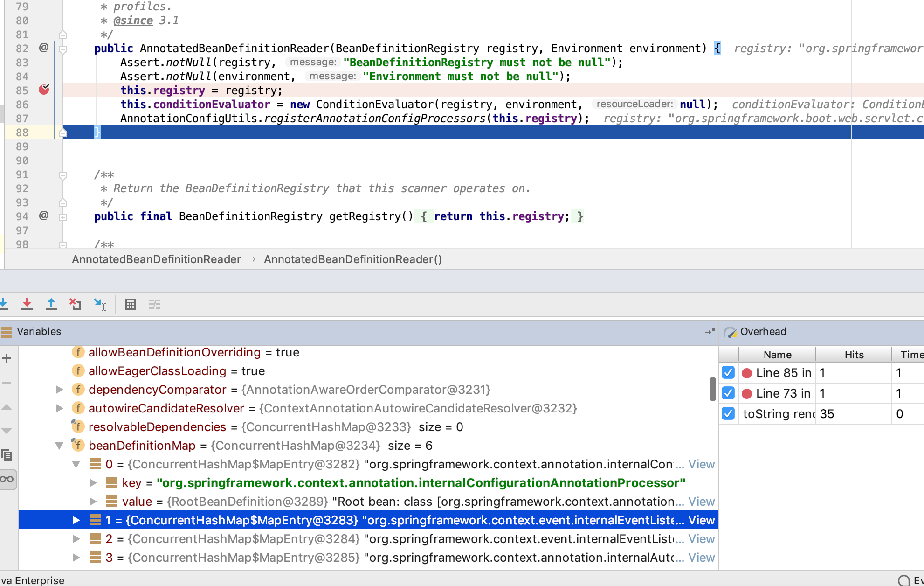Uncheck the Line 73 breakpoint checkbox
924x586 pixels.
pos(728,393)
